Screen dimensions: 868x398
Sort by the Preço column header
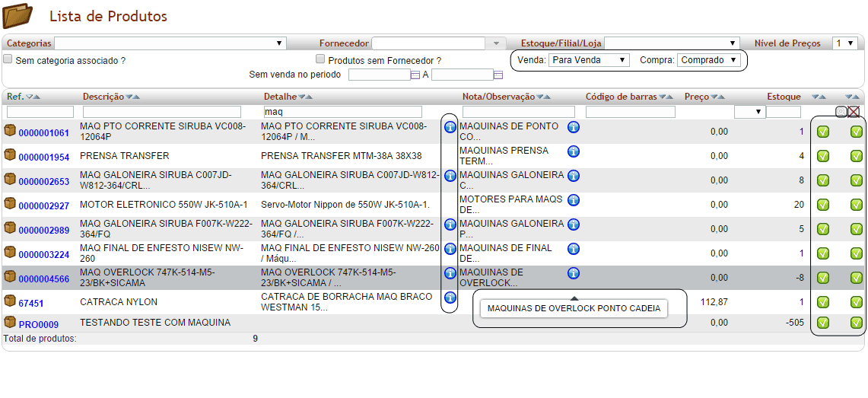697,97
